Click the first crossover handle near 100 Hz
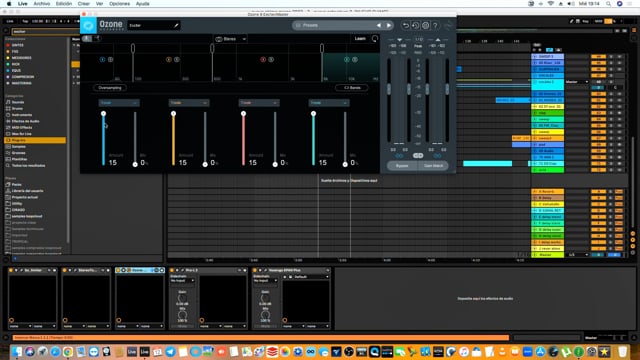Image resolution: width=640 pixels, height=360 pixels. 133,49
